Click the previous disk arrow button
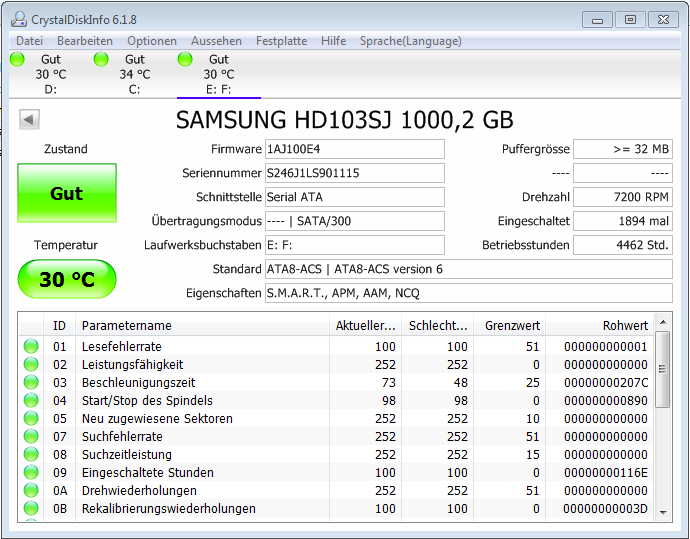This screenshot has width=690, height=539. click(29, 119)
